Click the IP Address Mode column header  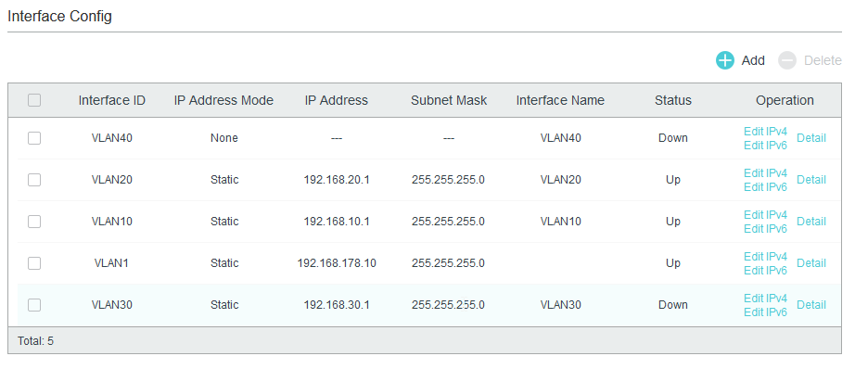coord(223,100)
